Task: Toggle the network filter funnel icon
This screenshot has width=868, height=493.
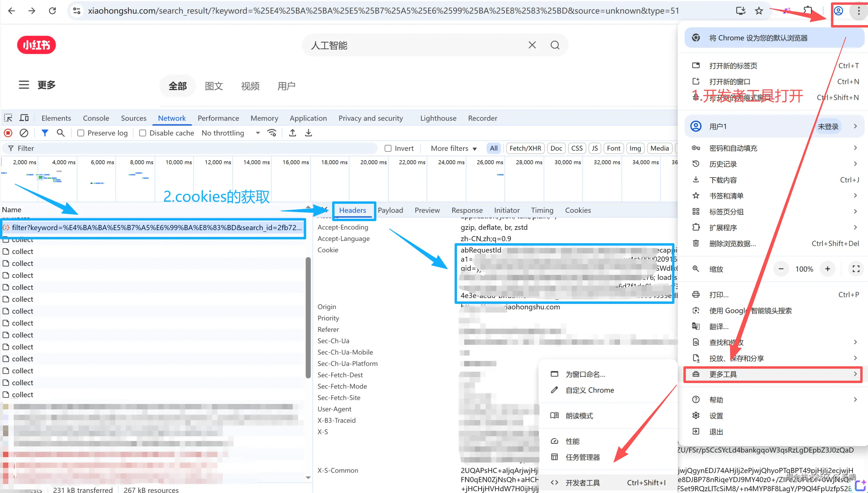Action: (x=45, y=133)
